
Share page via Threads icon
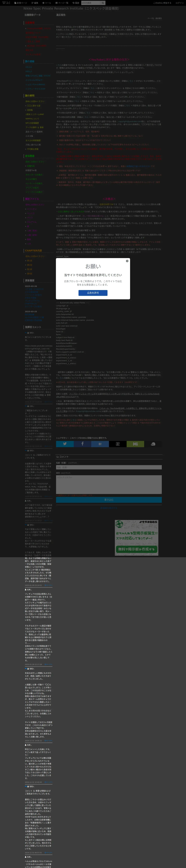coord(117,444)
